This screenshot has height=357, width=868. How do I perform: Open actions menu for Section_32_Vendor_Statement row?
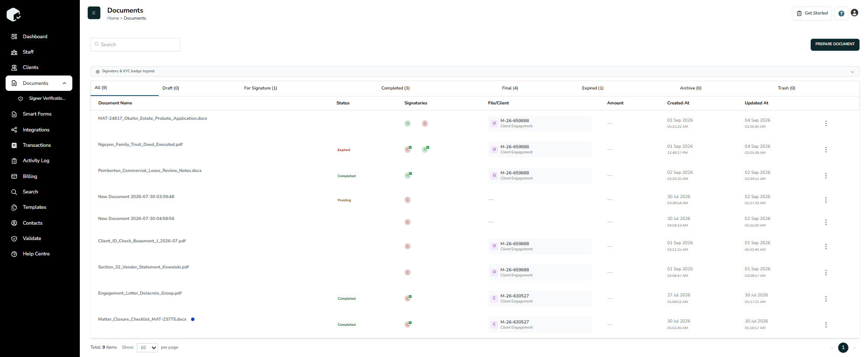(826, 273)
